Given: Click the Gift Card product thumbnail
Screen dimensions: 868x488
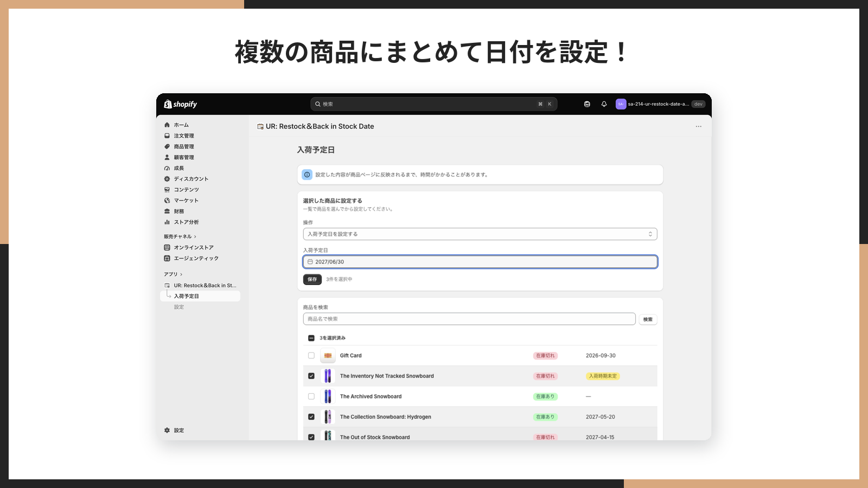Looking at the screenshot, I should click(328, 356).
